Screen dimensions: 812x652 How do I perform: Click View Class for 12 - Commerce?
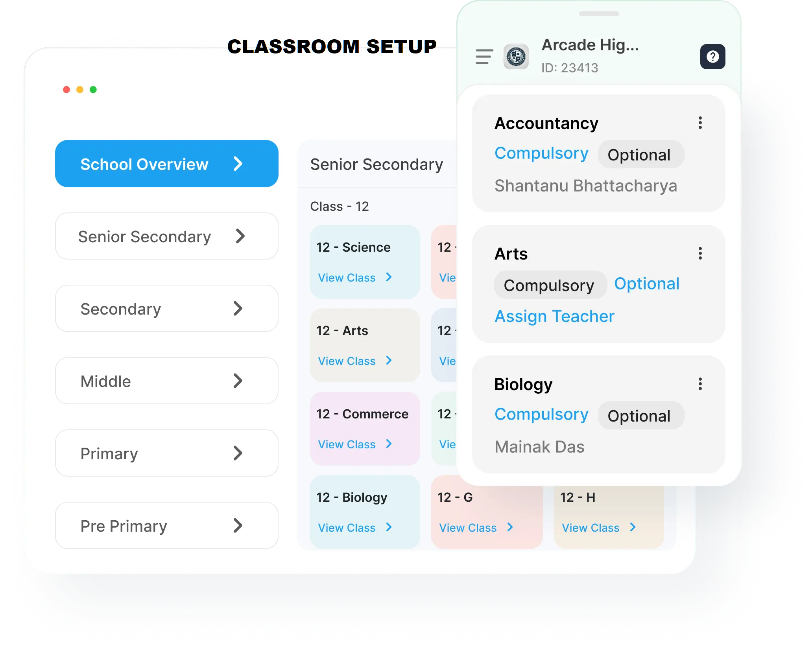347,444
